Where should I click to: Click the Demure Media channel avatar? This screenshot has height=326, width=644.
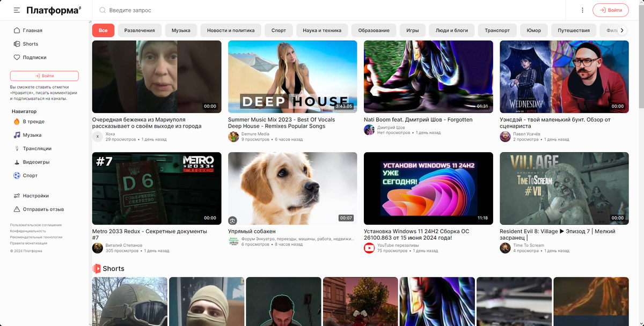(x=233, y=136)
